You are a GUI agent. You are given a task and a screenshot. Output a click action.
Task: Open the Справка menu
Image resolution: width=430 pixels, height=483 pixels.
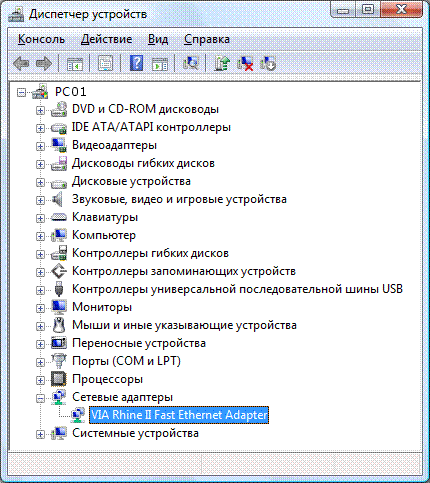click(207, 39)
